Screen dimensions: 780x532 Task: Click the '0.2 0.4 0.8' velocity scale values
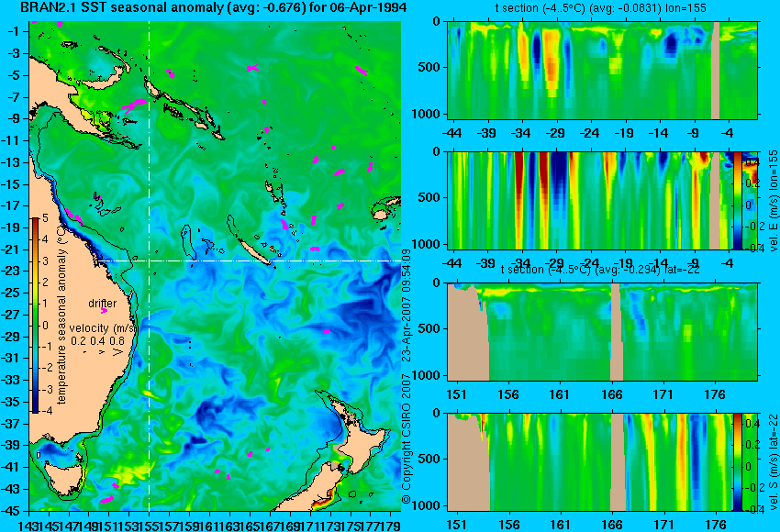(97, 341)
